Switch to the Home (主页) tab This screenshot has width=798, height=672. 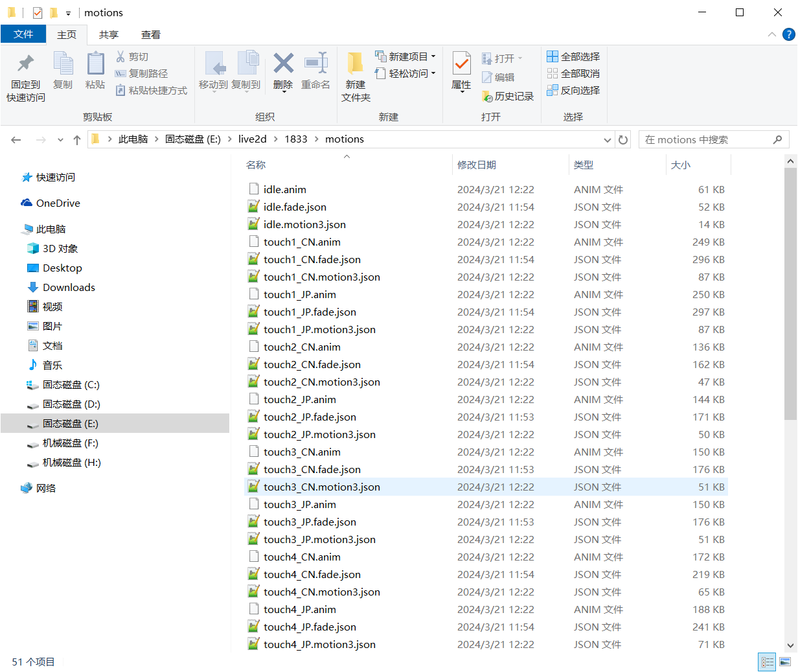[67, 35]
